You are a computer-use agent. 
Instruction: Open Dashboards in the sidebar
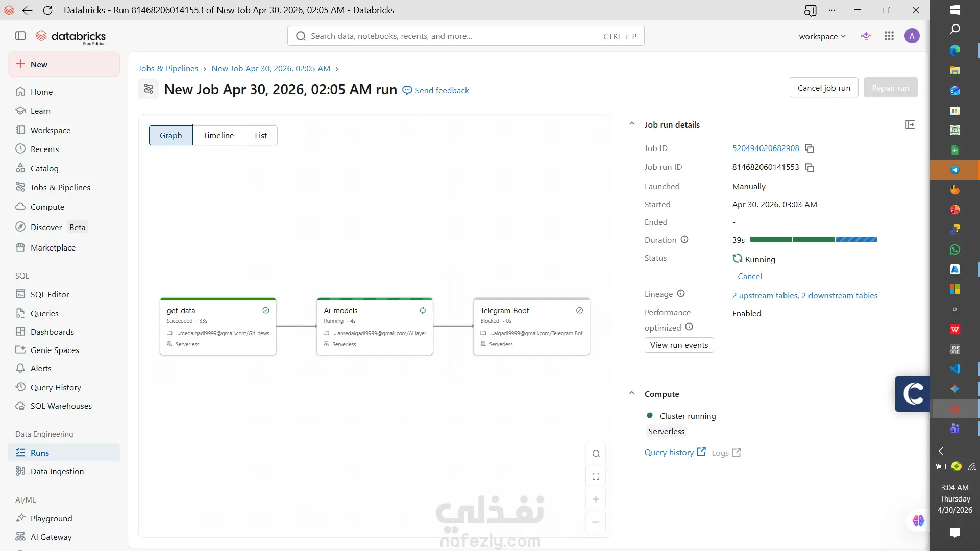coord(64,332)
